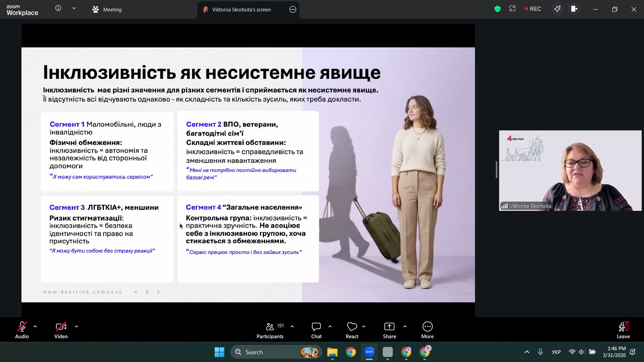The width and height of the screenshot is (644, 362).
Task: Open the meeting info icon
Action: pos(58,8)
